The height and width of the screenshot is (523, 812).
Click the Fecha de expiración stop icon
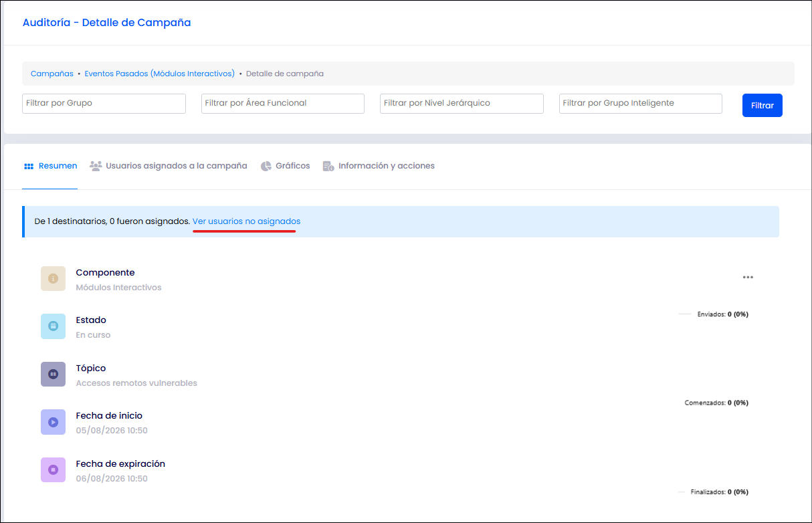click(53, 469)
